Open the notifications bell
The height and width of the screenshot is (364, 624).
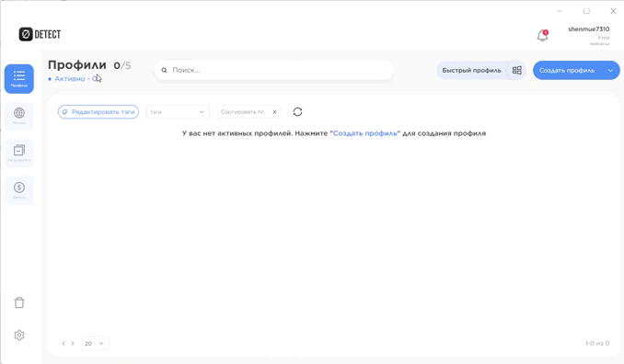pos(542,35)
